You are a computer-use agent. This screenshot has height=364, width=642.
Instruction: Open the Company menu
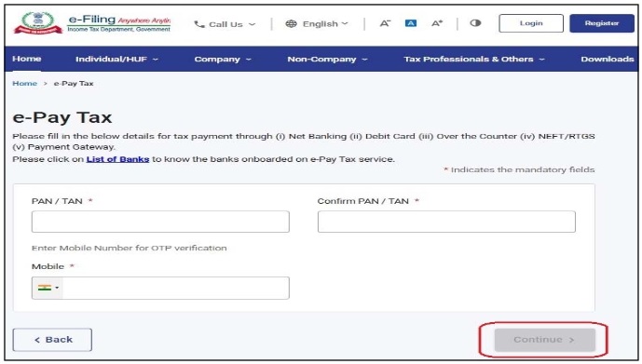click(223, 59)
